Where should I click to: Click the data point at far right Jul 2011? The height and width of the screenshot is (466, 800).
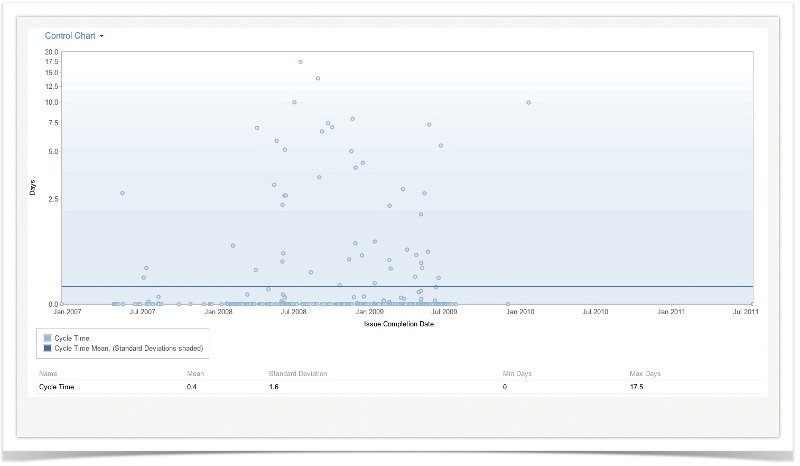pyautogui.click(x=752, y=303)
